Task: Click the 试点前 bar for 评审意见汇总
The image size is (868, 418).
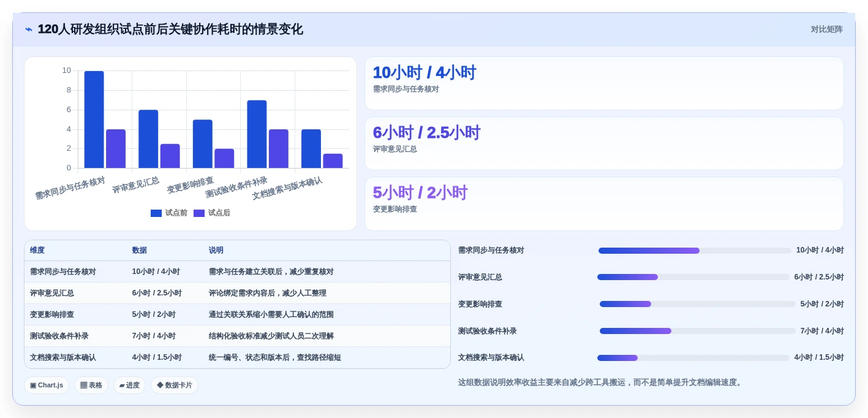Action: 148,139
